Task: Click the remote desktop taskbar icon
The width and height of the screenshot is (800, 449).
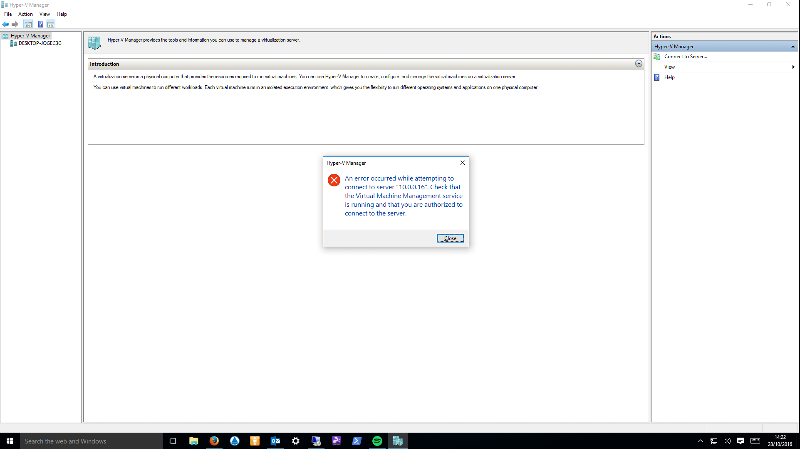Action: click(x=316, y=441)
